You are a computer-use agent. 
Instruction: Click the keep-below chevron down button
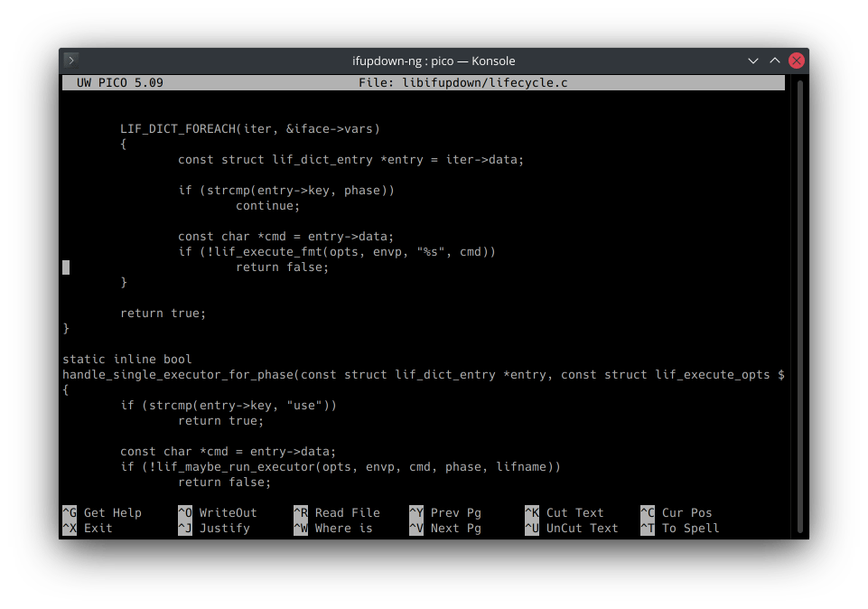click(753, 61)
